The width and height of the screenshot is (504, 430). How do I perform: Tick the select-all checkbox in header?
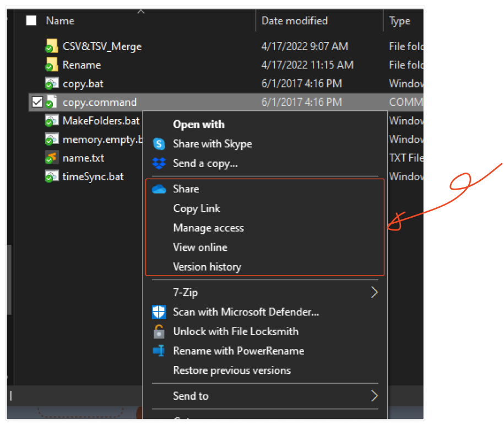coord(31,21)
